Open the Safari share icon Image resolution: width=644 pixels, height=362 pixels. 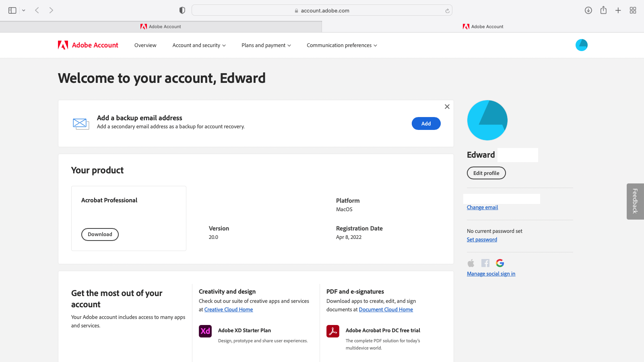tap(603, 10)
